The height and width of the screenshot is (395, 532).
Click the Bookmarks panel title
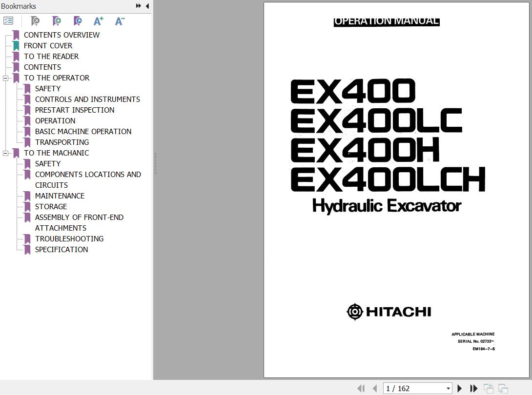pyautogui.click(x=19, y=6)
